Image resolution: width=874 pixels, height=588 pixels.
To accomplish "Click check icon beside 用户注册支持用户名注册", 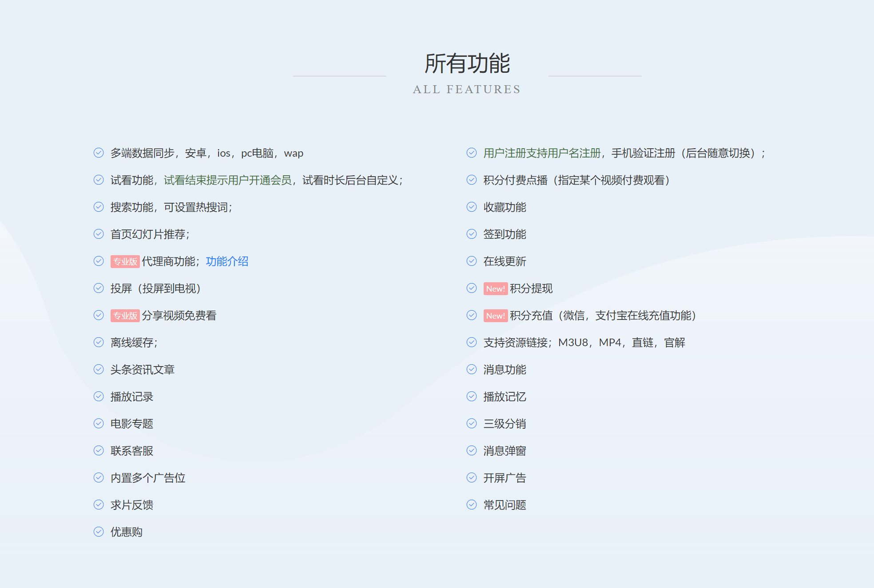I will click(x=472, y=153).
